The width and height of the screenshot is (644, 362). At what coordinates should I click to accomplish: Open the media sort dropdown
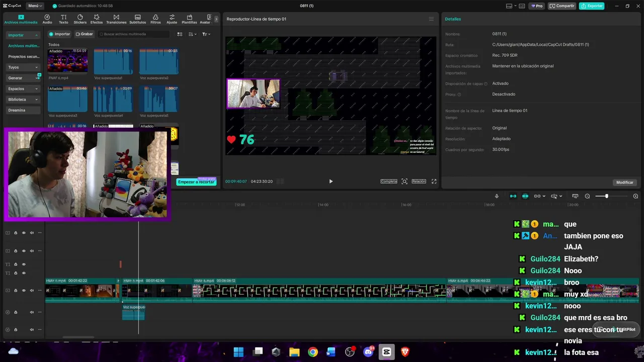click(192, 34)
